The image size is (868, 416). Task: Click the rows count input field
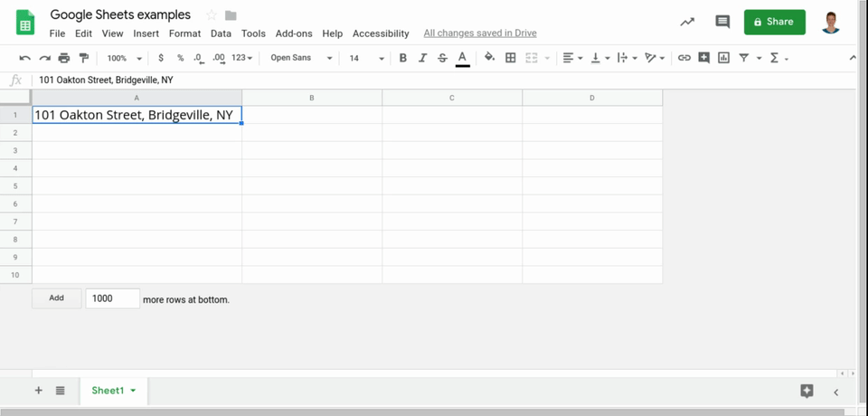click(112, 298)
